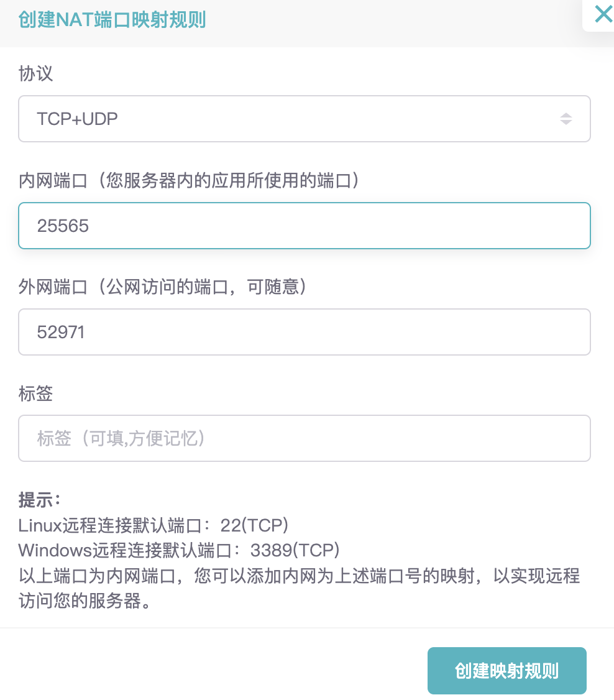Click the 标签 field label

(x=35, y=394)
